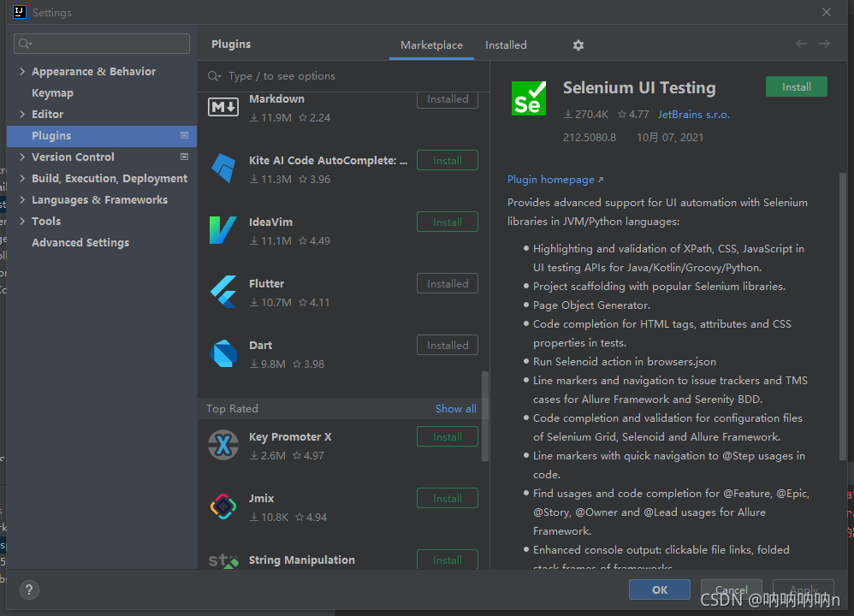The width and height of the screenshot is (854, 616).
Task: Click Installed button for Markdown
Action: pos(448,99)
